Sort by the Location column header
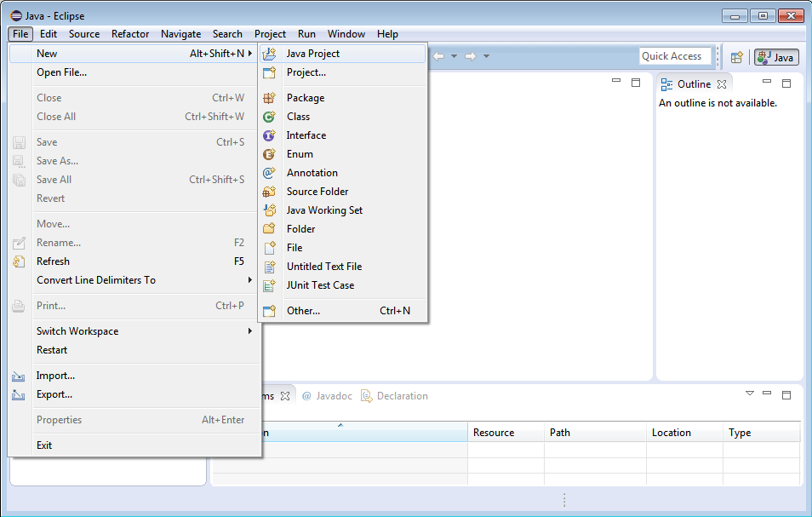812x517 pixels. tap(684, 433)
